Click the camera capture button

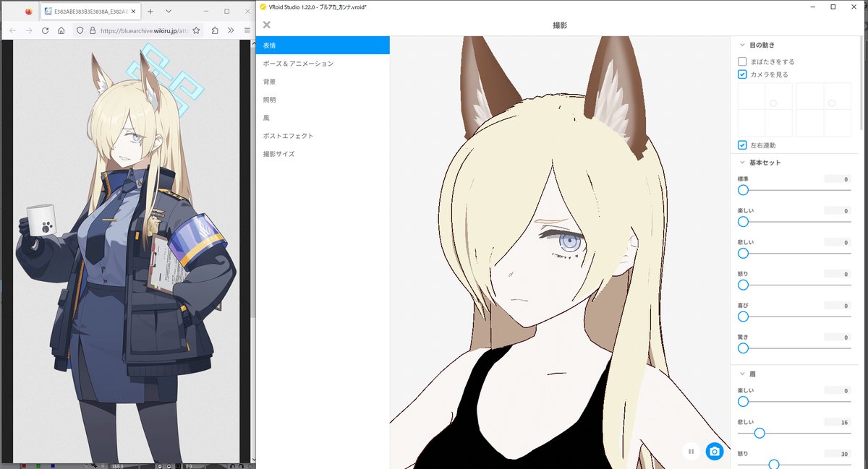click(715, 452)
